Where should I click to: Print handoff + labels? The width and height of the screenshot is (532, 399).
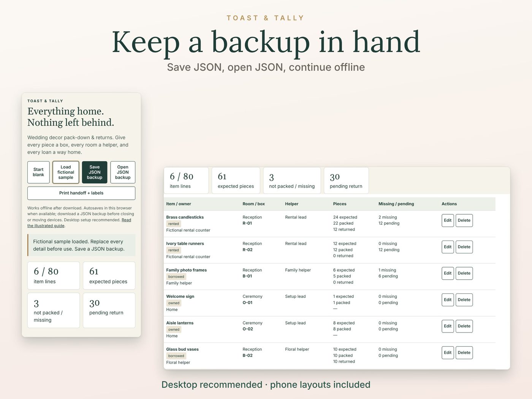[x=81, y=193]
